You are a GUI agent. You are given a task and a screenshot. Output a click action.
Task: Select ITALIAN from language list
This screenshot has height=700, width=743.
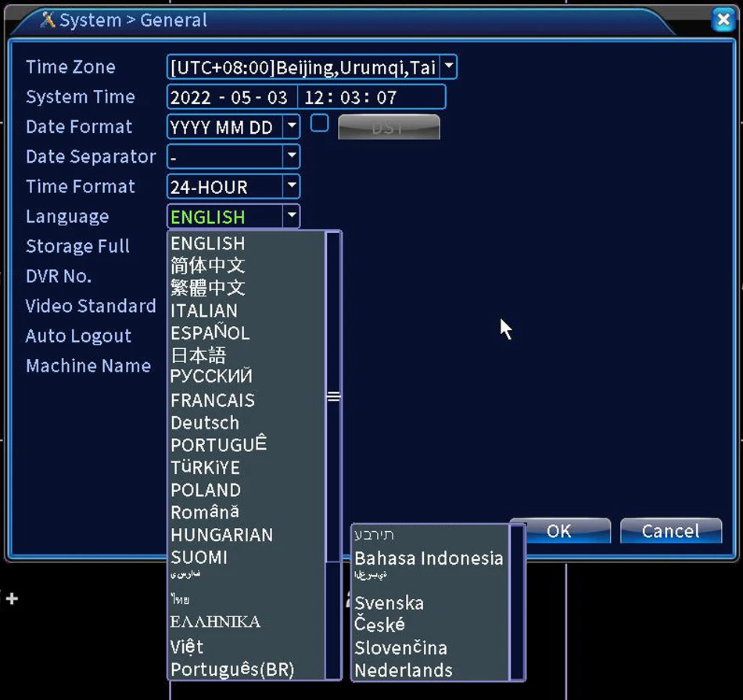coord(204,311)
